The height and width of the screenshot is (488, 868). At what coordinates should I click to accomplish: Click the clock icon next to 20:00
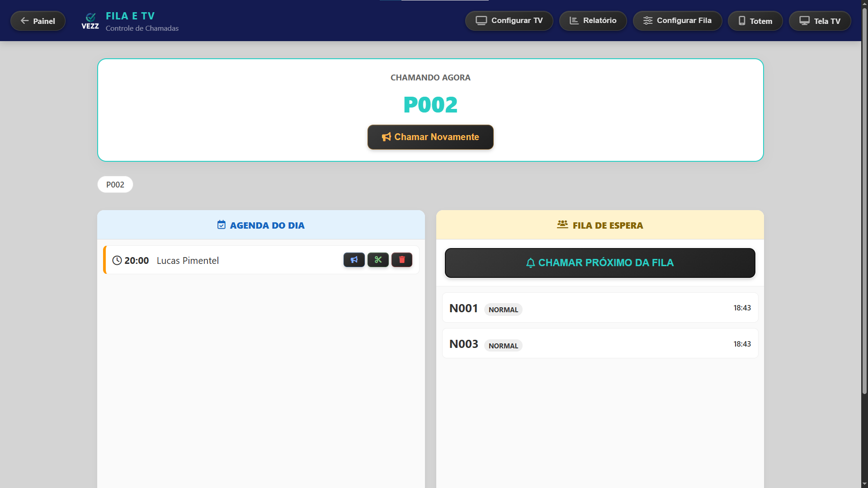[x=117, y=260]
